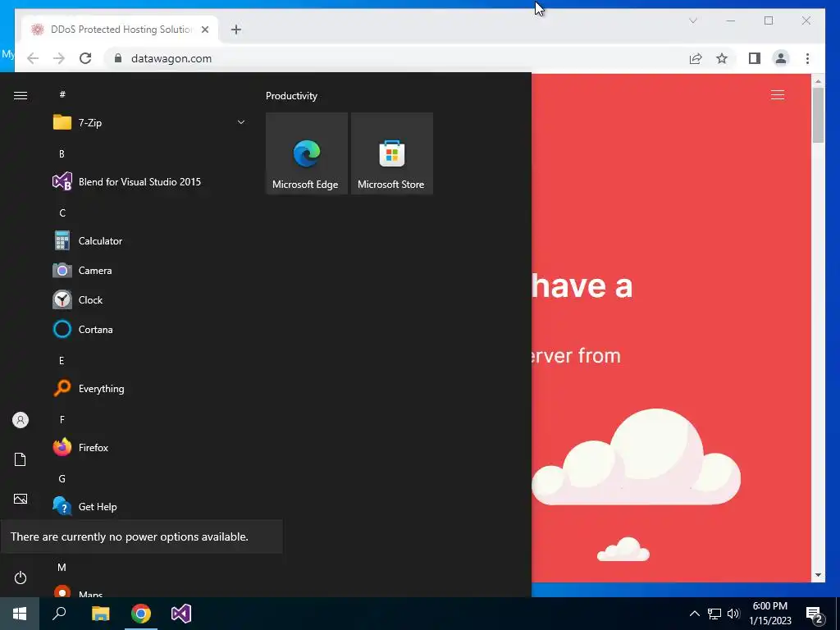This screenshot has width=840, height=630.
Task: Open Cortana from the app list
Action: [149, 330]
